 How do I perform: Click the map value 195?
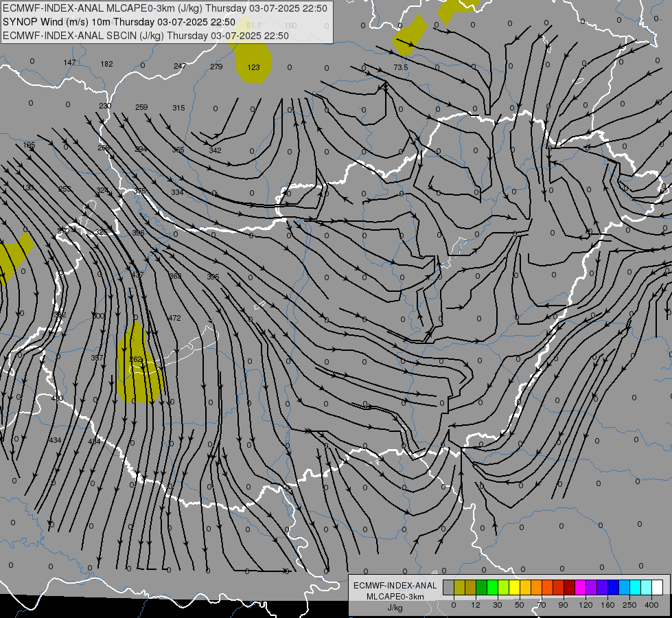point(29,145)
